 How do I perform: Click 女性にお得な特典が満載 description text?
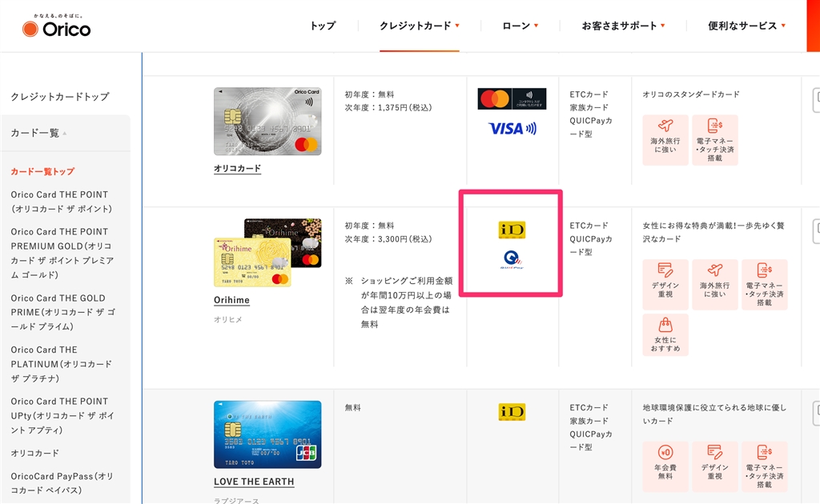tap(713, 232)
